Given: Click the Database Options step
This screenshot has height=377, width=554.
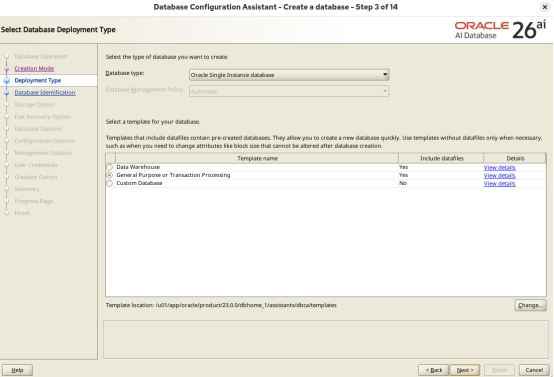Looking at the screenshot, I should [38, 129].
